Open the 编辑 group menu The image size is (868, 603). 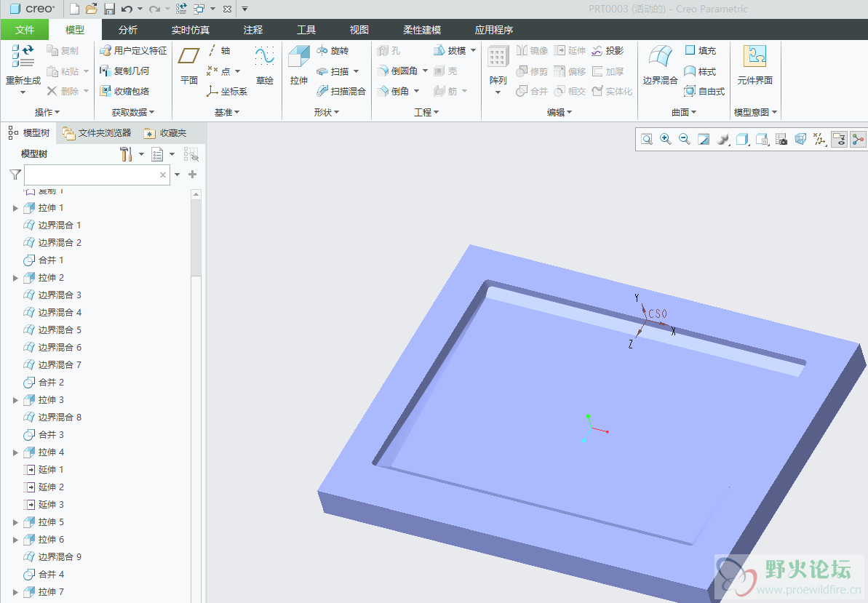coord(559,112)
